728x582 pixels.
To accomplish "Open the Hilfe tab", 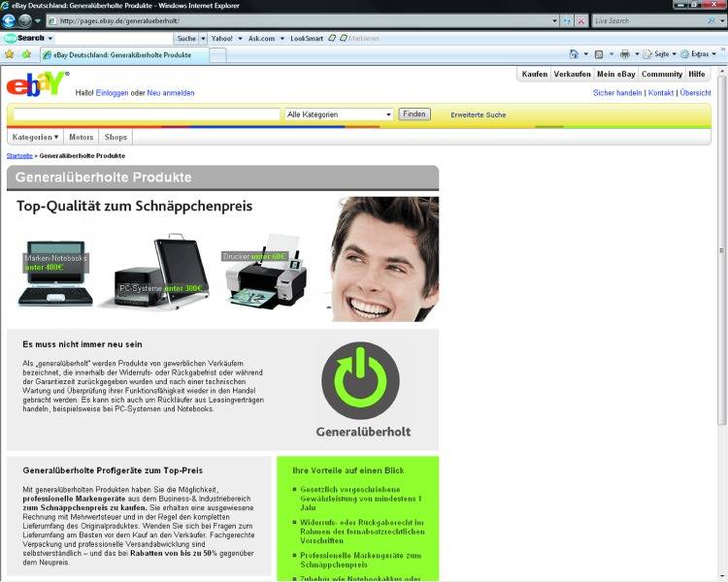I will [697, 75].
